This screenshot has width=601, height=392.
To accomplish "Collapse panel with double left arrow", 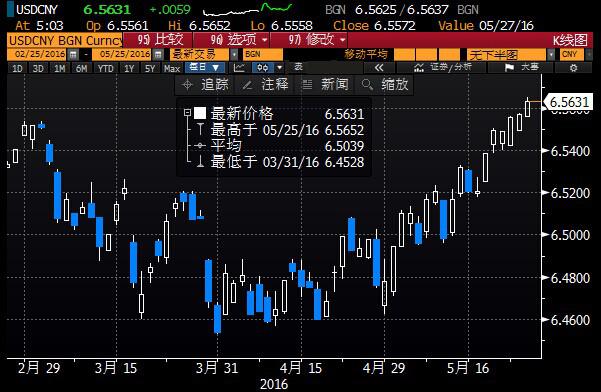I will pyautogui.click(x=379, y=68).
